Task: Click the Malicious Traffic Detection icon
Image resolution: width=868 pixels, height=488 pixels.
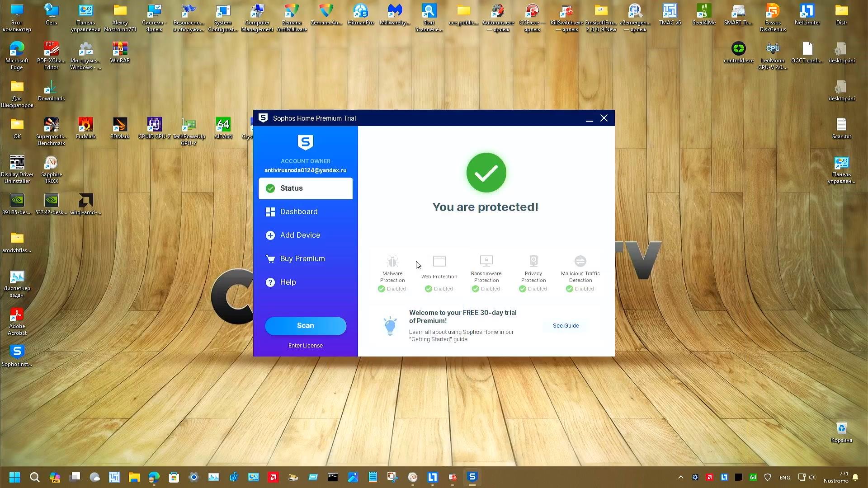Action: (x=580, y=261)
